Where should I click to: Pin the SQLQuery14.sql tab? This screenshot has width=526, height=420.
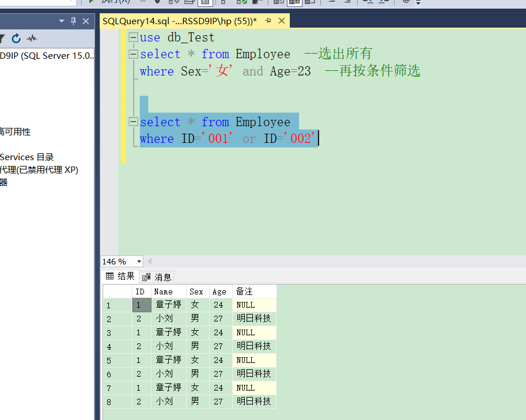tap(268, 21)
